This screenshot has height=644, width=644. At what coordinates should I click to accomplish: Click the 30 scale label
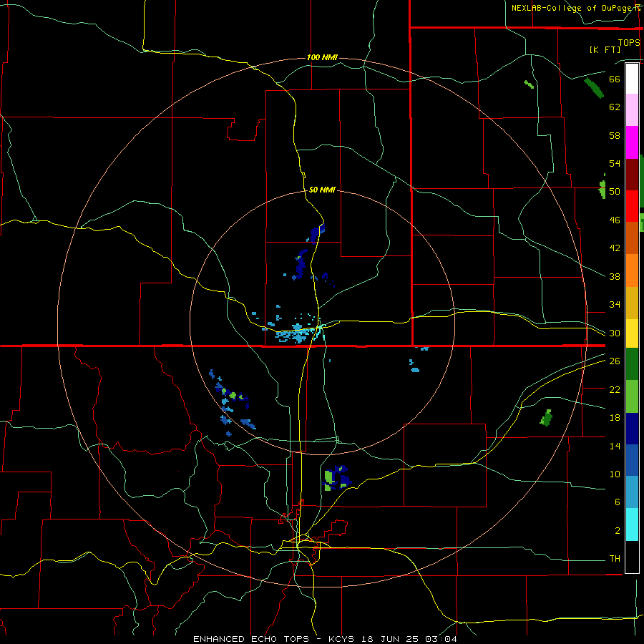[615, 333]
